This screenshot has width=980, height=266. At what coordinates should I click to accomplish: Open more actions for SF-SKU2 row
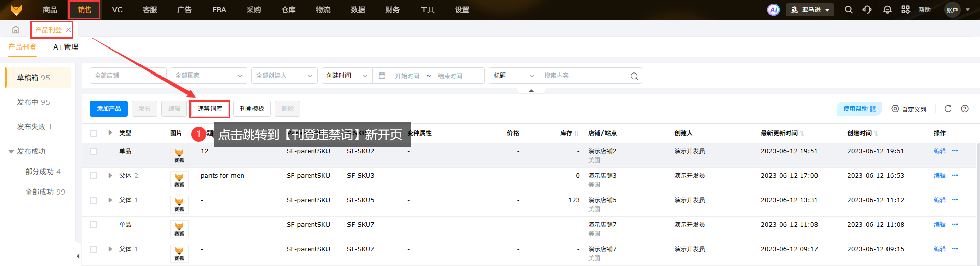click(x=955, y=151)
